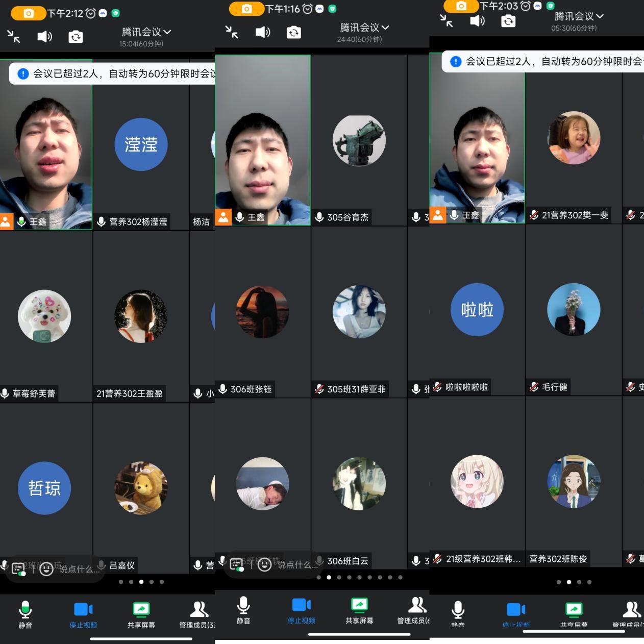
Task: Open 共享屏幕 in the 24:40 meeting
Action: coord(359,610)
